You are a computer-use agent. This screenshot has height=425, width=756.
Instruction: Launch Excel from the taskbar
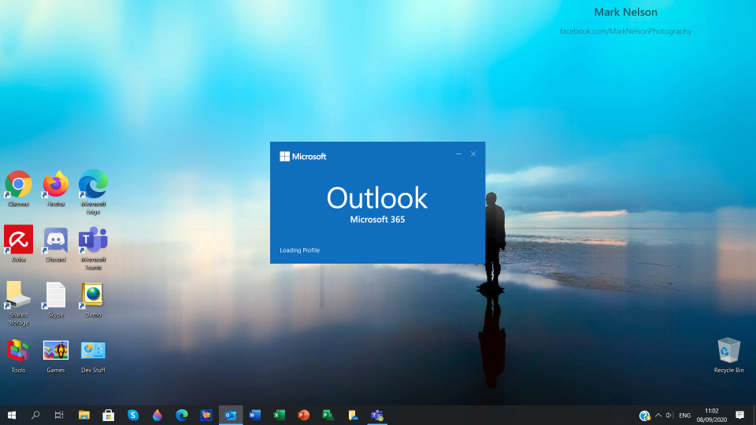tap(279, 415)
